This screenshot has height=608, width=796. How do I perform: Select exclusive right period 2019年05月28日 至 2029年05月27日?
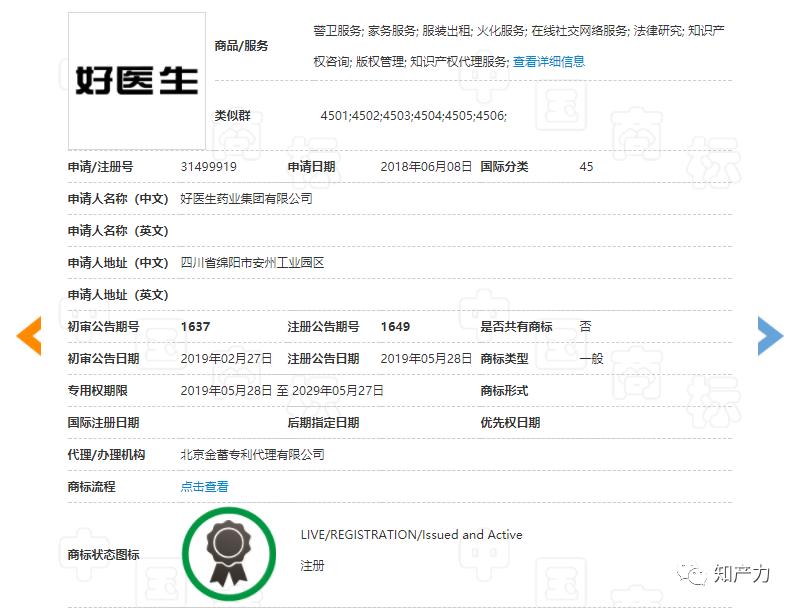(x=282, y=391)
